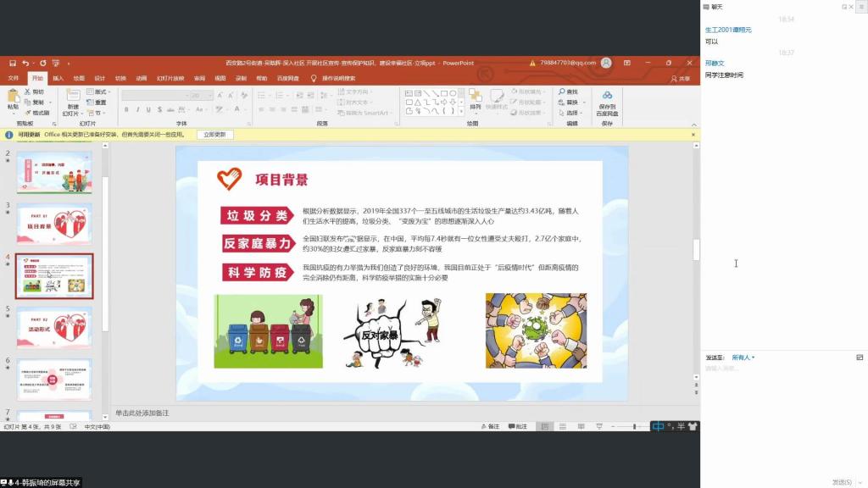
Task: Open the Insert (插入) ribbon tab
Action: tap(58, 78)
